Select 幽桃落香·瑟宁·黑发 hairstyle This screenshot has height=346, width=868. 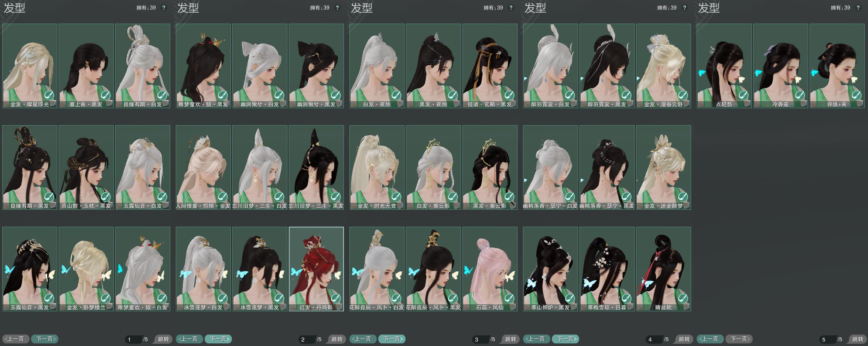click(x=607, y=167)
